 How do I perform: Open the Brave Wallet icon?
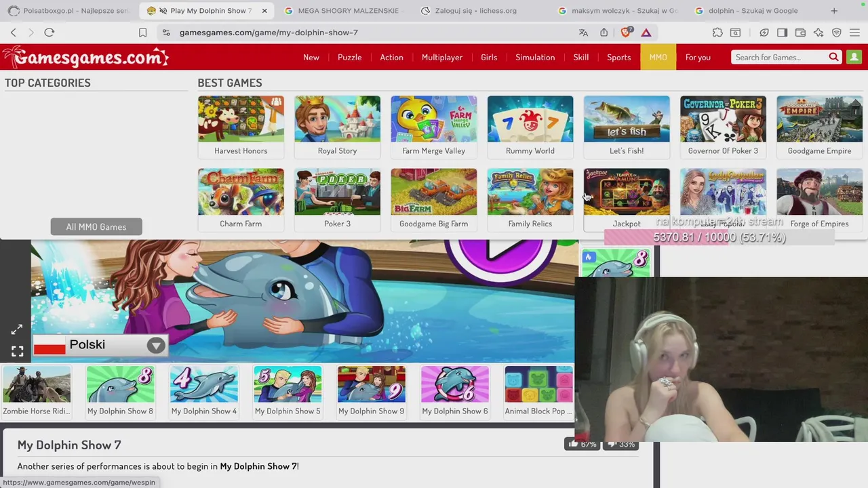point(800,33)
